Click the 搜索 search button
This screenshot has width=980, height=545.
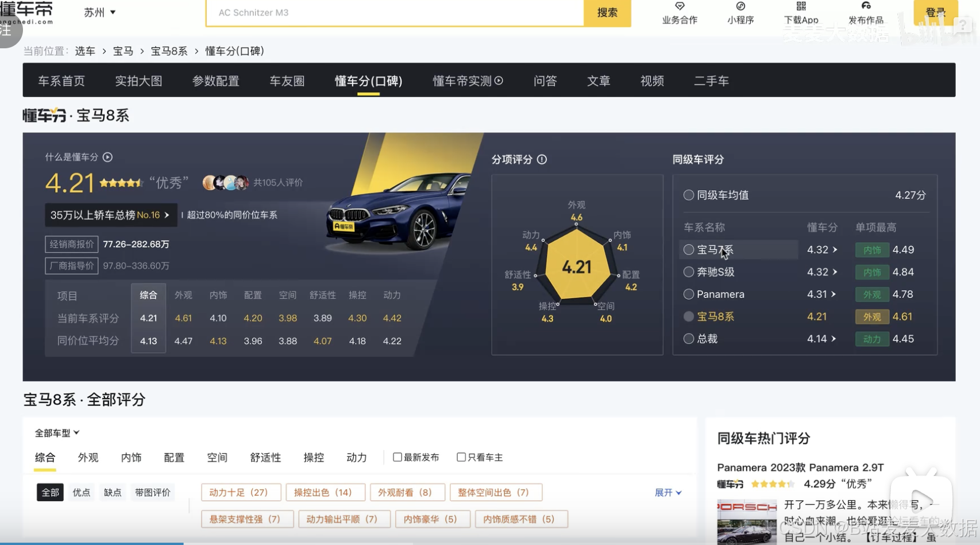pyautogui.click(x=607, y=13)
